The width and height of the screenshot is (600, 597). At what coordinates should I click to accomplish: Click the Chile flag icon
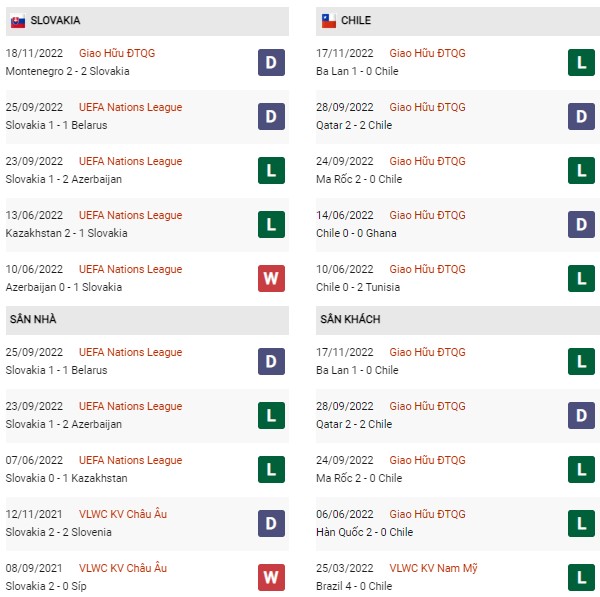click(328, 21)
